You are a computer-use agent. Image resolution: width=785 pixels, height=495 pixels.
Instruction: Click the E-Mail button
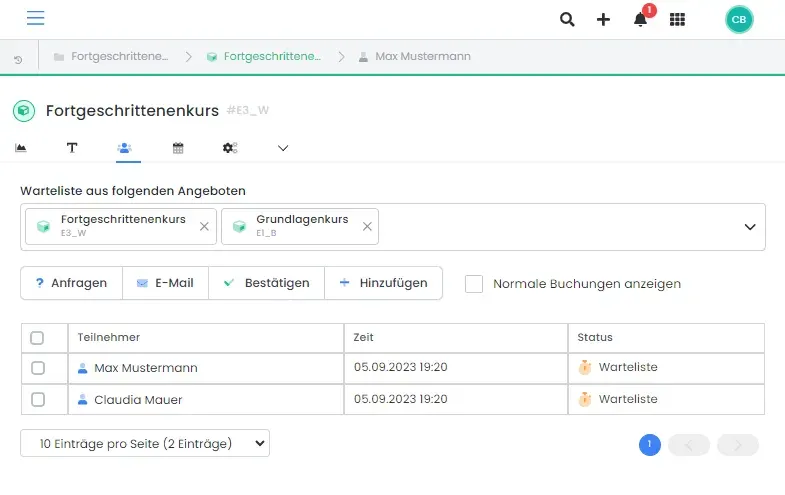pyautogui.click(x=165, y=283)
